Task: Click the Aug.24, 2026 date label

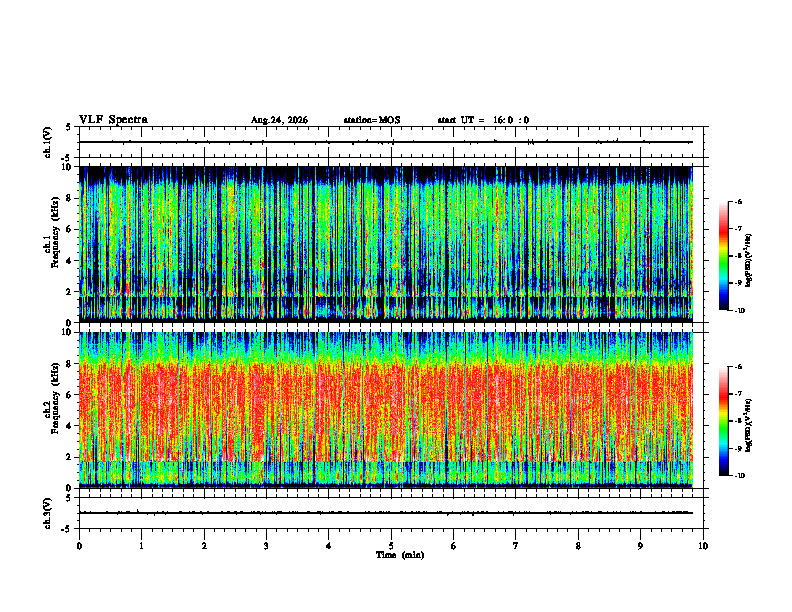Action: pyautogui.click(x=279, y=120)
